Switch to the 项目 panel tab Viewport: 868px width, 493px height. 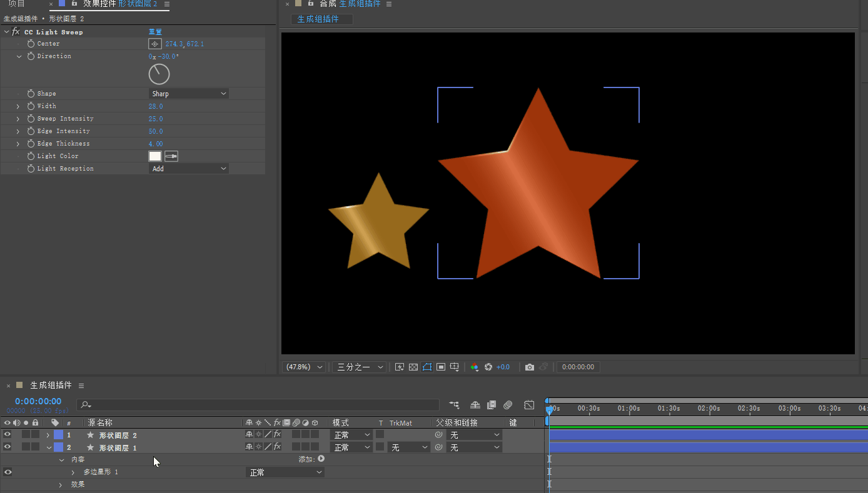tap(17, 4)
